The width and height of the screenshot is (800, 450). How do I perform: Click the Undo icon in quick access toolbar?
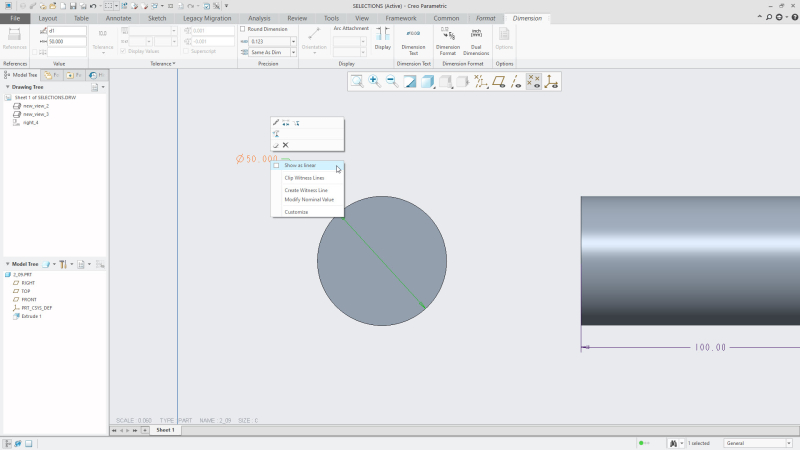pyautogui.click(x=93, y=6)
